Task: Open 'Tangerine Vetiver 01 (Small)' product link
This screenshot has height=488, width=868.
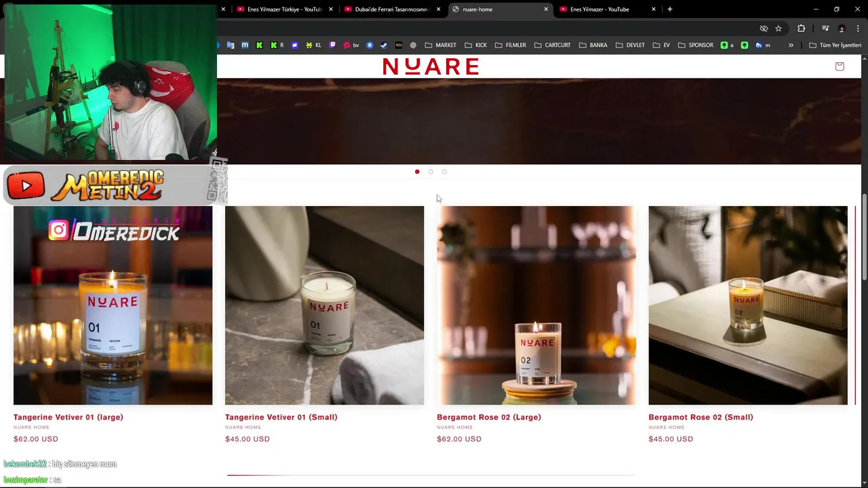Action: tap(281, 417)
